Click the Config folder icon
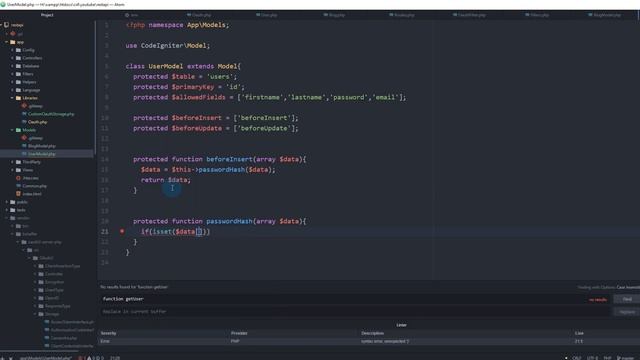 tap(18, 50)
